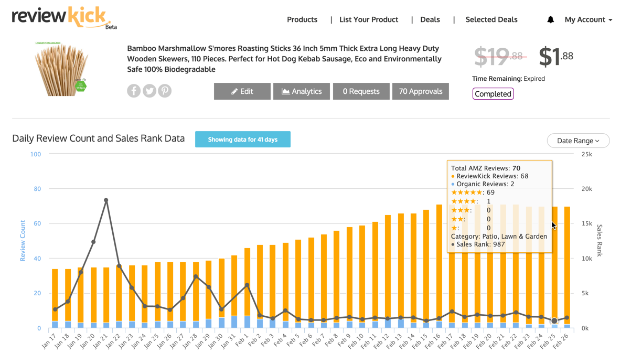Click the Pinterest share icon
The height and width of the screenshot is (364, 631).
[165, 91]
